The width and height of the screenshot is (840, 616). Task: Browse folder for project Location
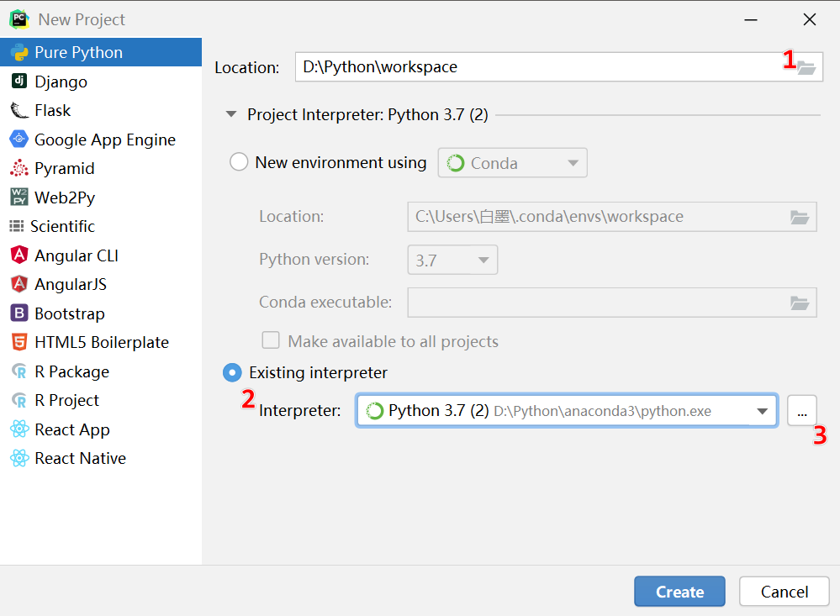point(806,68)
